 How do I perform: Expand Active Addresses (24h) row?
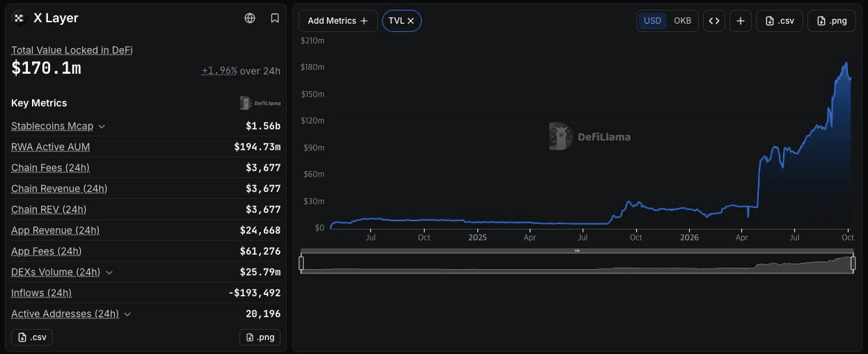click(x=127, y=314)
